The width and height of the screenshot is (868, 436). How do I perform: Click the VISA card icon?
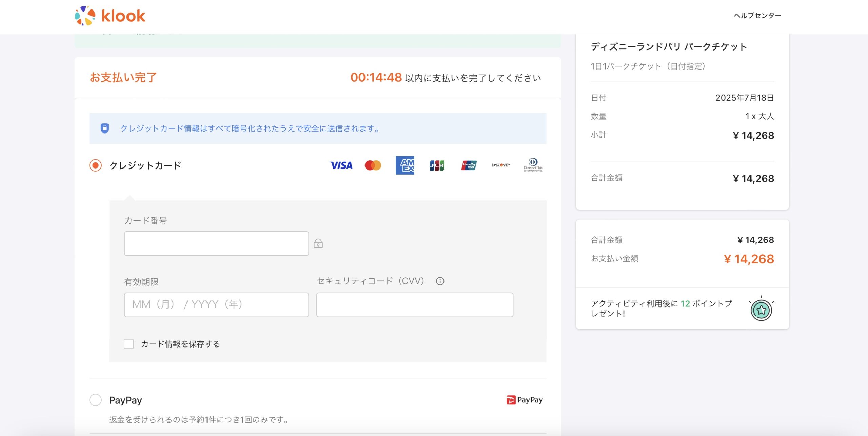point(341,165)
